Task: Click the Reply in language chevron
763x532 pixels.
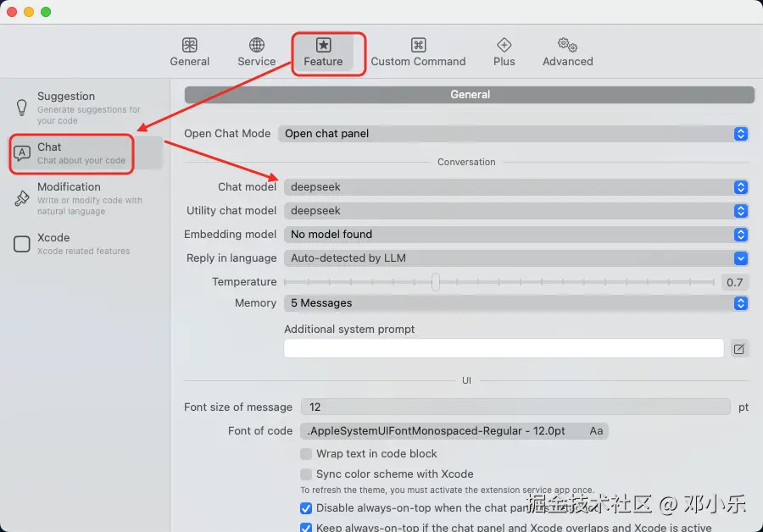Action: [741, 258]
